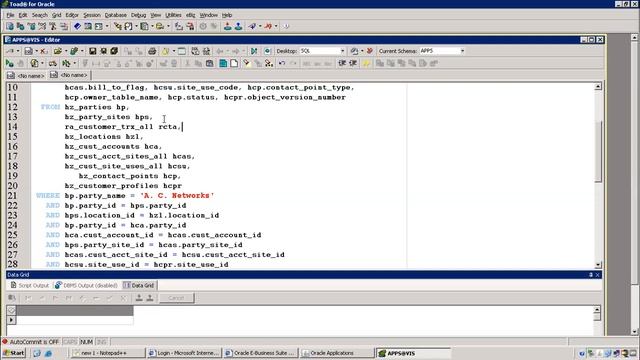The image size is (640, 360).
Task: Pin the Data Grid panel
Action: [x=591, y=275]
